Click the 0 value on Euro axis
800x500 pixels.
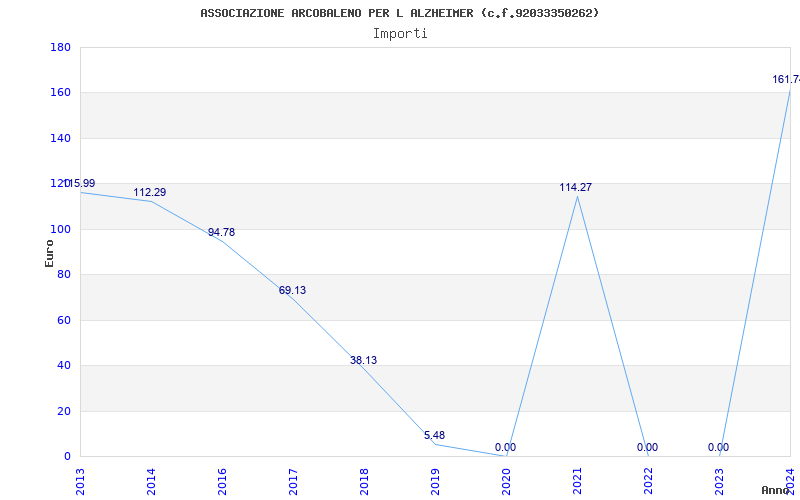tap(67, 456)
